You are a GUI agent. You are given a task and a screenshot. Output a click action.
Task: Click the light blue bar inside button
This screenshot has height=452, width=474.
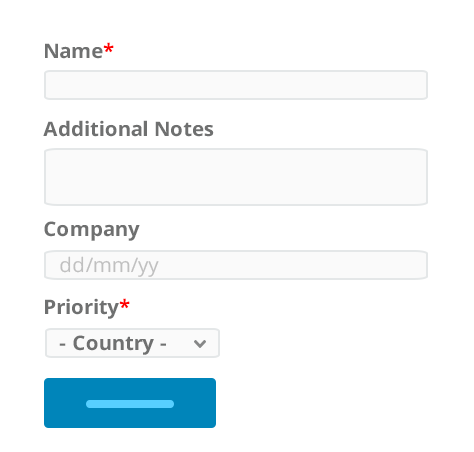130,404
